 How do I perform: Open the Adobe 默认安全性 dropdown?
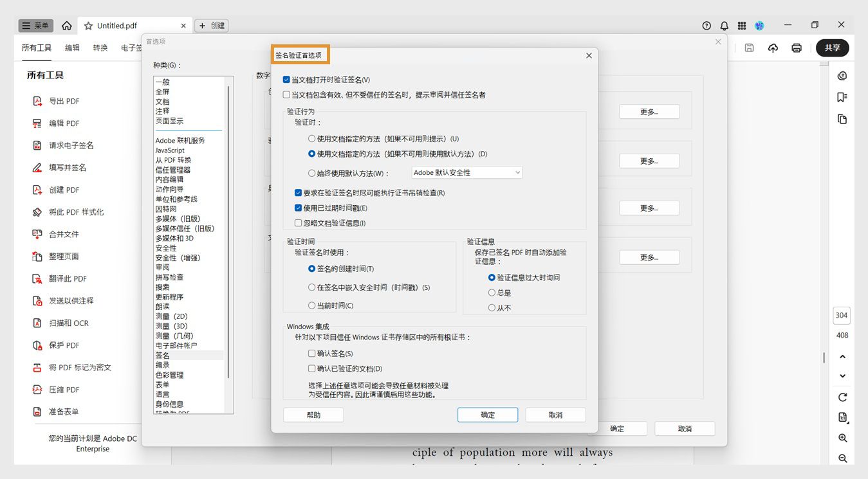click(466, 172)
